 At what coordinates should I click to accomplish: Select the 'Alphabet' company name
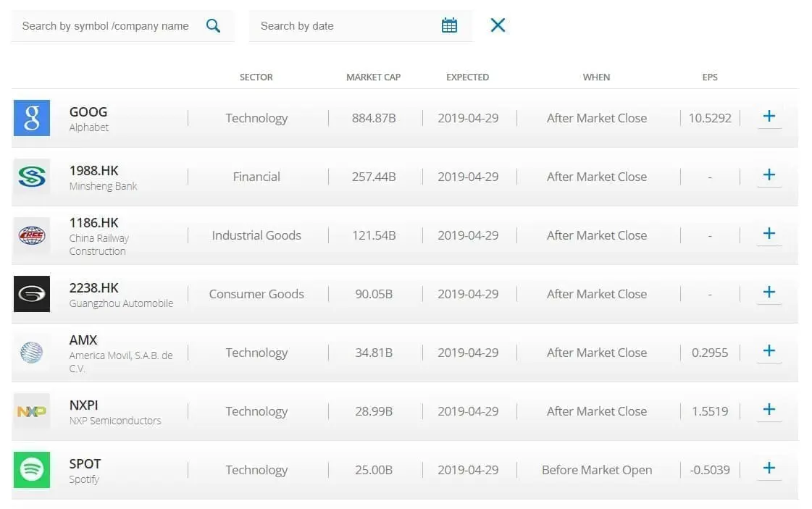click(x=88, y=127)
